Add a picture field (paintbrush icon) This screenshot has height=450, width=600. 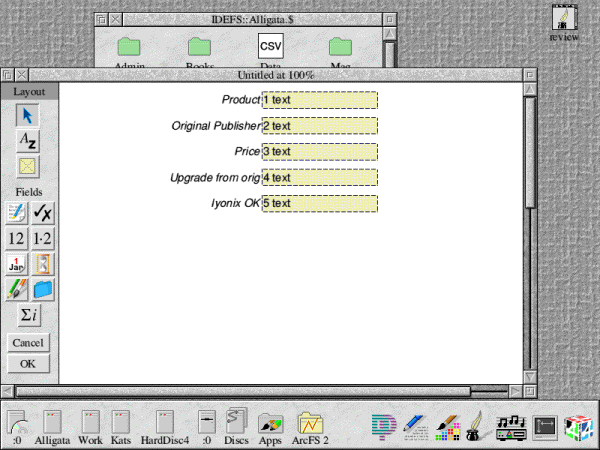point(17,290)
